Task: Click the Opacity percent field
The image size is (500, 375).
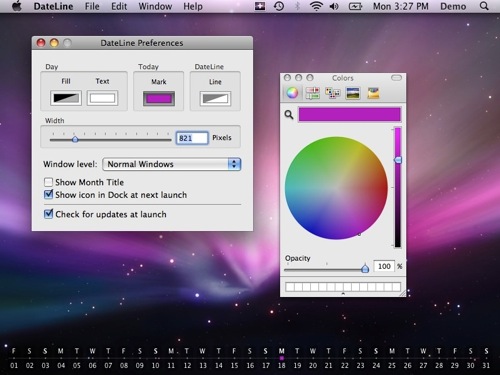Action: click(x=384, y=266)
